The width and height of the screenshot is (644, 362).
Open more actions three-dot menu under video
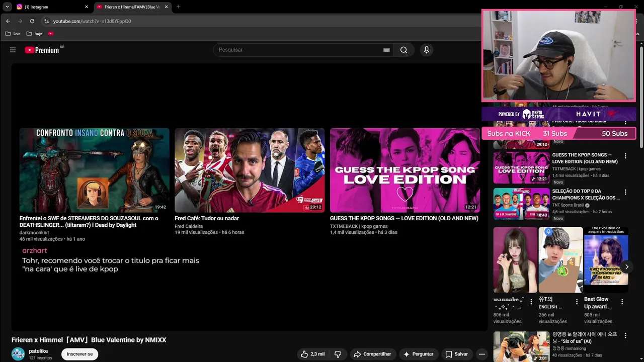pos(482,354)
